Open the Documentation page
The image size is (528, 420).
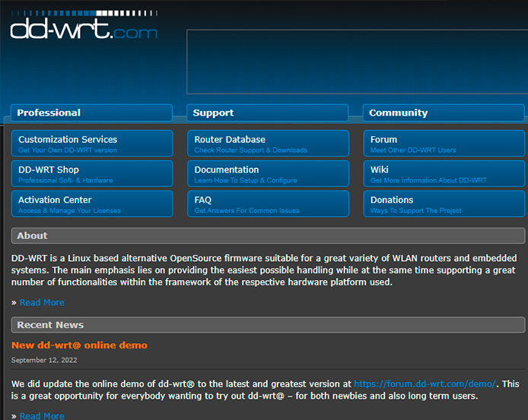point(268,173)
